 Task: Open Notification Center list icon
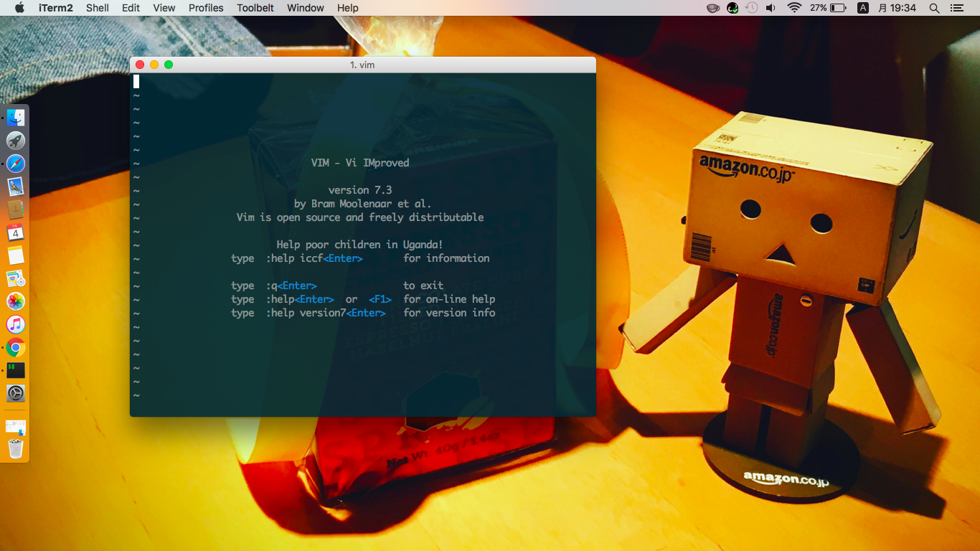pos(956,8)
